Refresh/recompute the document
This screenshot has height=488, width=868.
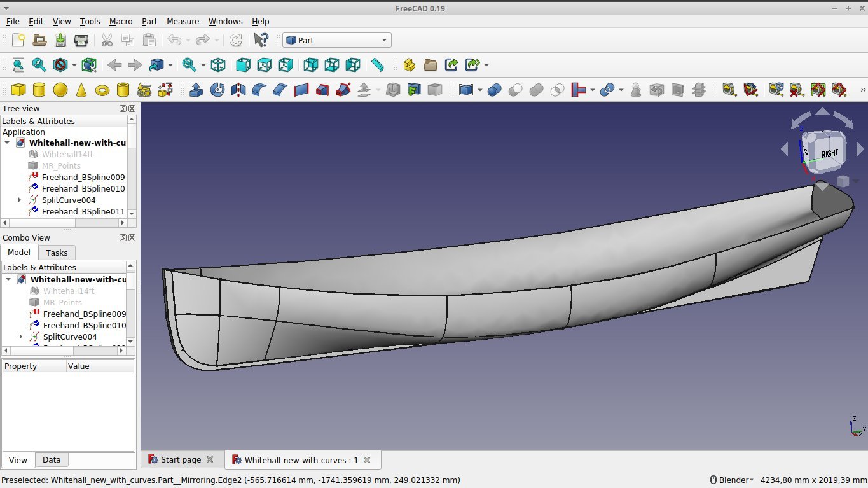tap(235, 40)
